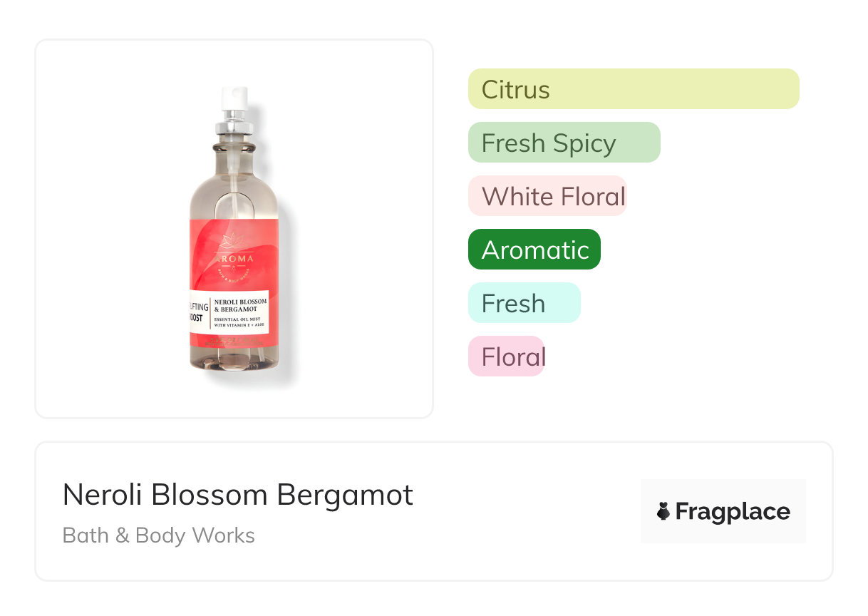This screenshot has height=616, width=868.
Task: Click the dark green Aromatic tag
Action: click(x=534, y=250)
